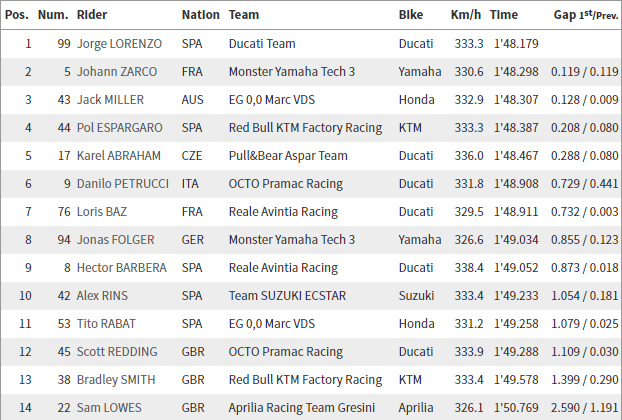Click Danilo PETRUCCI's name

click(x=123, y=184)
